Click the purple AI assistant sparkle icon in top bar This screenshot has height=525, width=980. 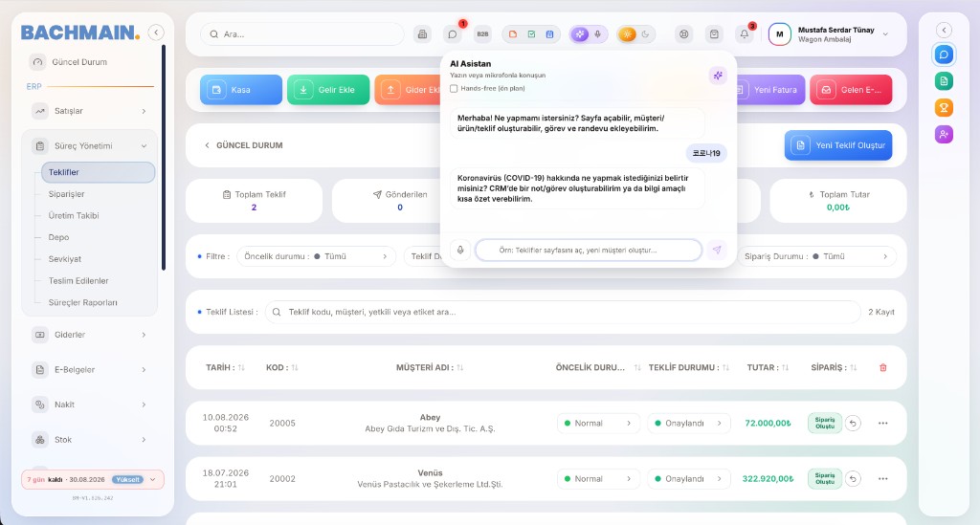pos(580,34)
